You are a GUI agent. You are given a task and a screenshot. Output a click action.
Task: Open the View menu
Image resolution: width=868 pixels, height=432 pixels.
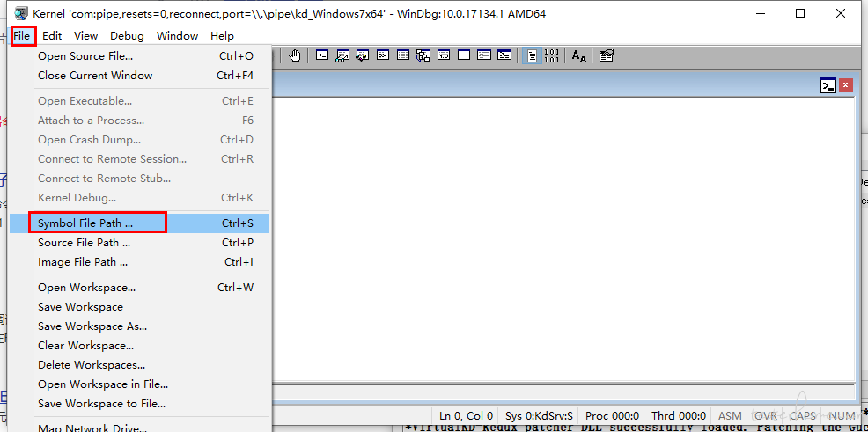[85, 36]
